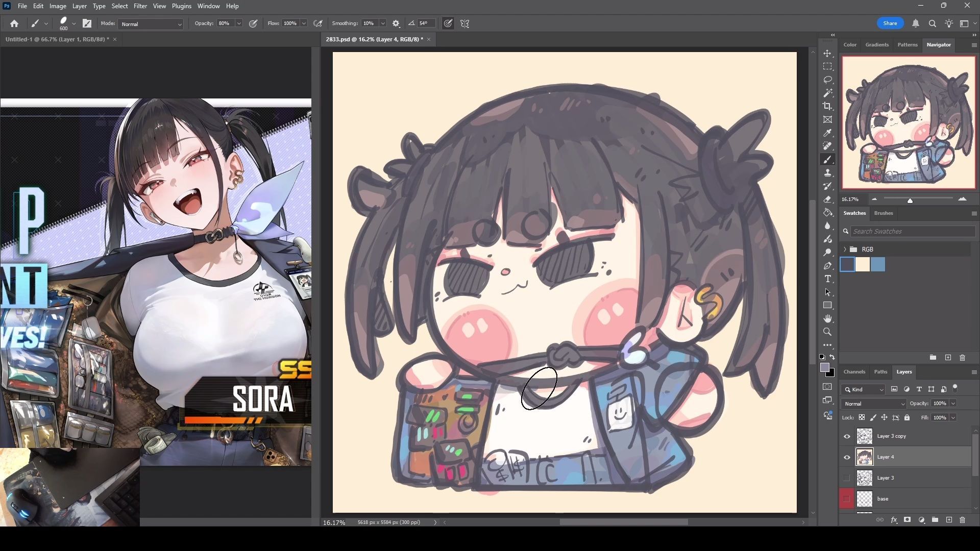Viewport: 980px width, 551px height.
Task: Select the Magic Wand tool
Action: (827, 93)
